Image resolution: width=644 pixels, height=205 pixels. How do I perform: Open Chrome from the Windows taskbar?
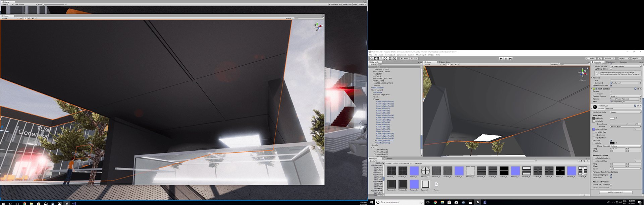[x=435, y=202]
